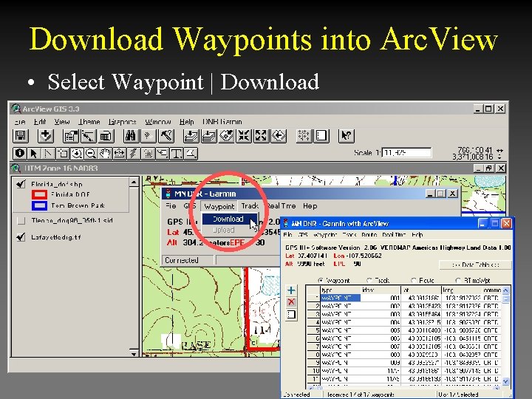Open the theme table via toolbar icon
Image resolution: width=532 pixels, height=399 pixels.
[106, 136]
